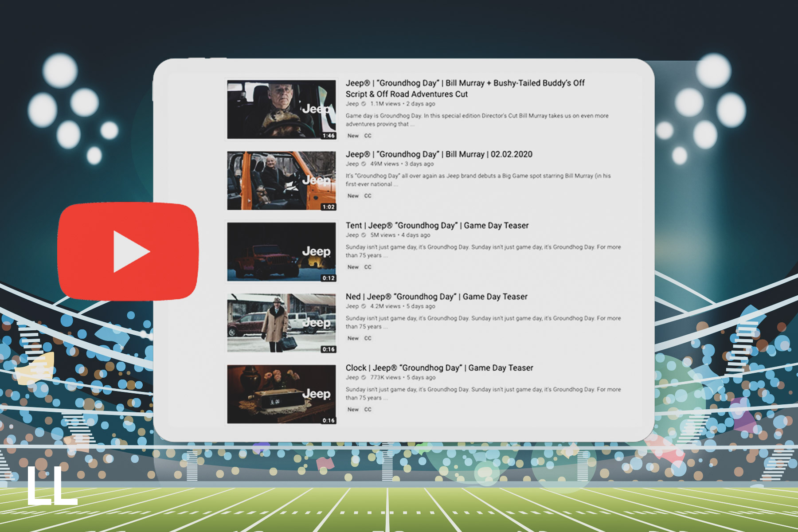Image resolution: width=798 pixels, height=532 pixels.
Task: Open Jeep channel link under 49M views video
Action: (x=352, y=164)
